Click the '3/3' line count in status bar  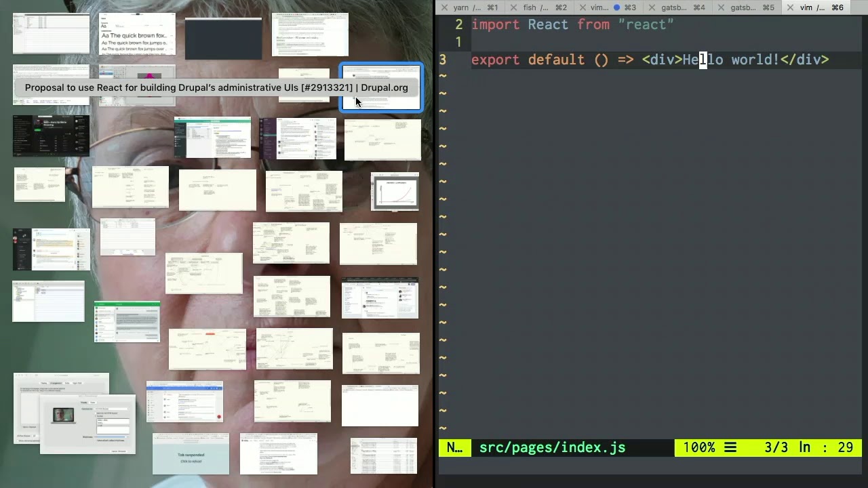pyautogui.click(x=776, y=447)
